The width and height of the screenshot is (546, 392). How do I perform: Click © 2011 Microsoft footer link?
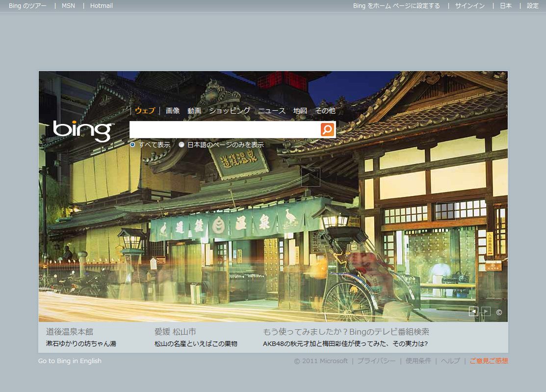pyautogui.click(x=321, y=361)
